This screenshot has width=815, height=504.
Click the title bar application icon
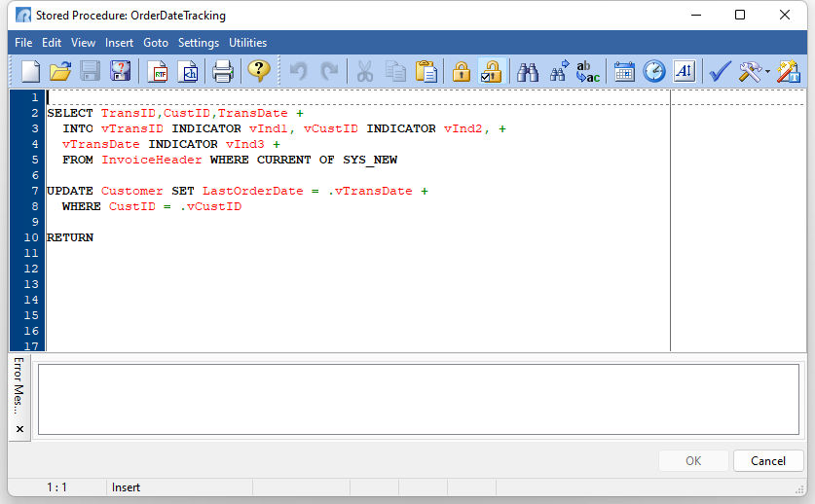point(23,15)
